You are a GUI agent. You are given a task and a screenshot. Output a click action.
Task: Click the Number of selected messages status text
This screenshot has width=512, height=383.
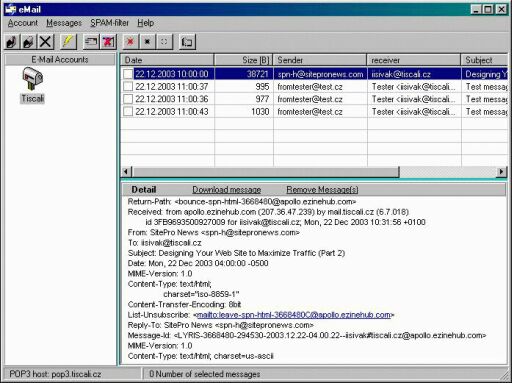coord(205,374)
